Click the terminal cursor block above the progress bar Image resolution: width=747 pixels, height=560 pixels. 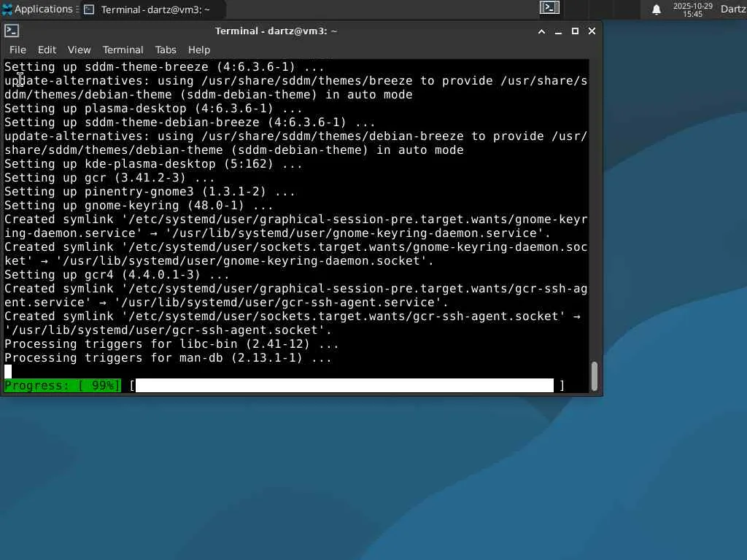point(8,371)
